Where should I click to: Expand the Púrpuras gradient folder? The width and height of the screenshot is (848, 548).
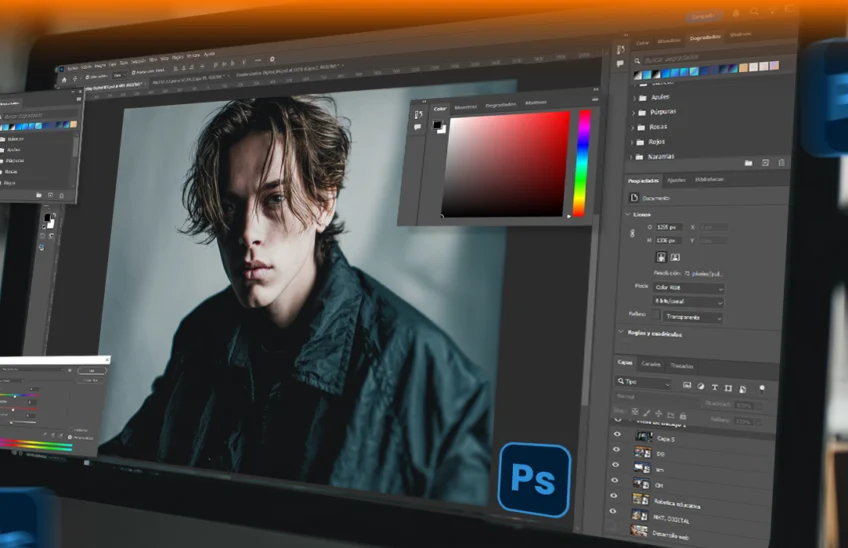click(x=634, y=113)
